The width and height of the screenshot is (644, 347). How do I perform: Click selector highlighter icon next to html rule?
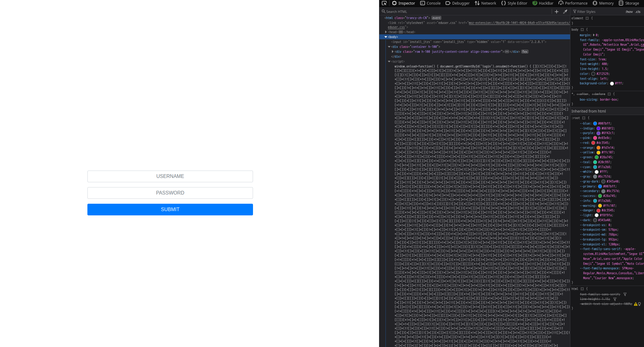[x=582, y=289]
